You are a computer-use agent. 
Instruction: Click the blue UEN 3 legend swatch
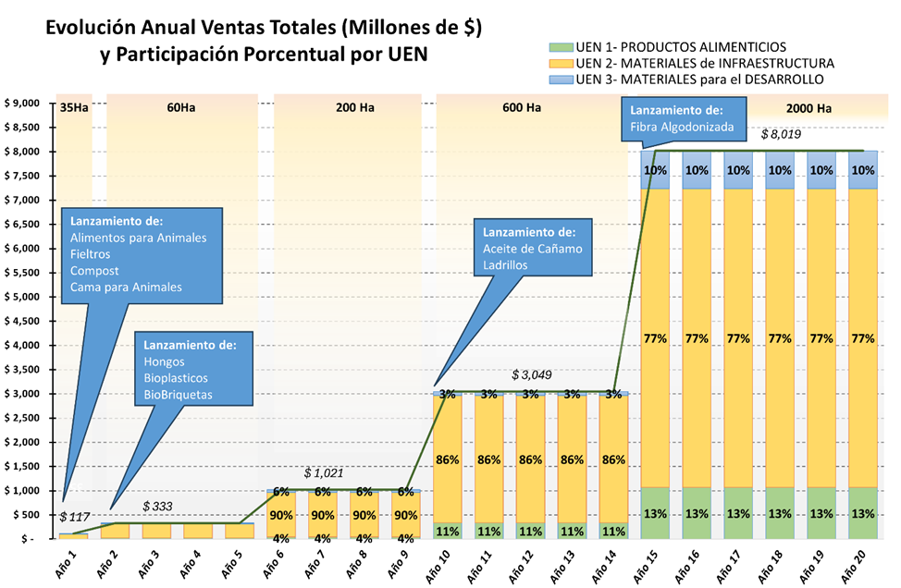pos(561,80)
